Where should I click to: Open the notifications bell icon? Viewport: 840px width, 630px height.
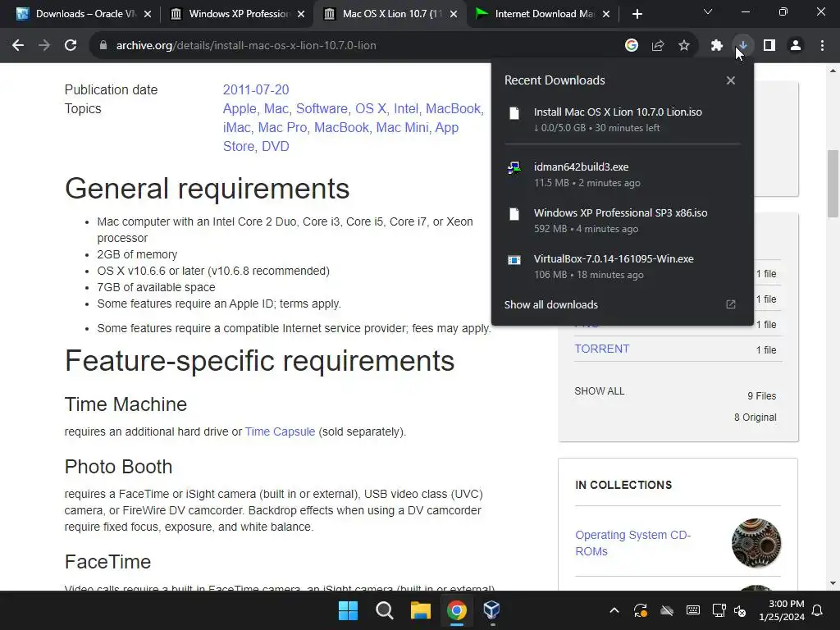click(x=818, y=610)
